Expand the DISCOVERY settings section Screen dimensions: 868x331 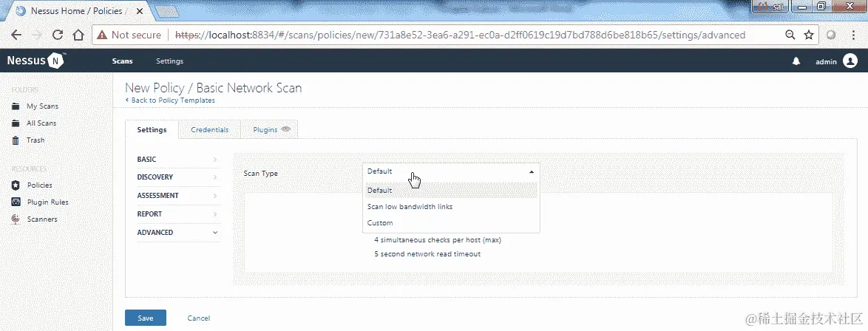177,177
